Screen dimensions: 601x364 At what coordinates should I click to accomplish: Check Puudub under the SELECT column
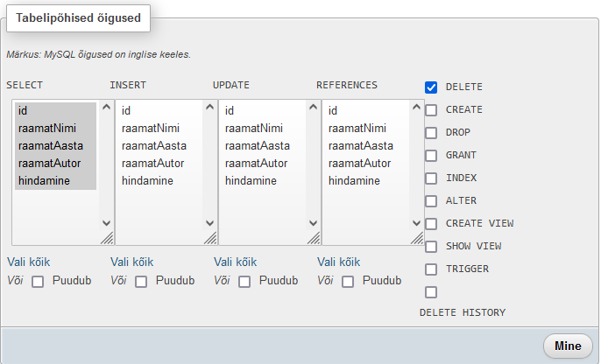pos(38,282)
